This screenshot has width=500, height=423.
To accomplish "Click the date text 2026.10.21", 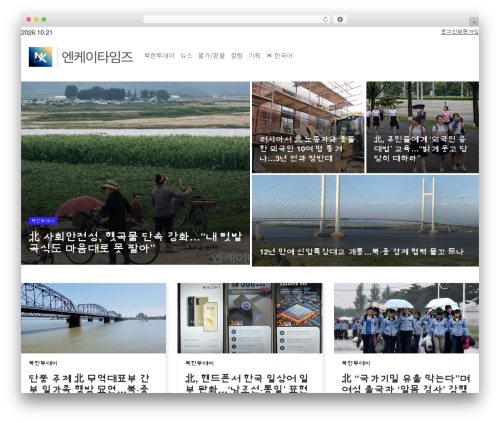I will coord(37,32).
